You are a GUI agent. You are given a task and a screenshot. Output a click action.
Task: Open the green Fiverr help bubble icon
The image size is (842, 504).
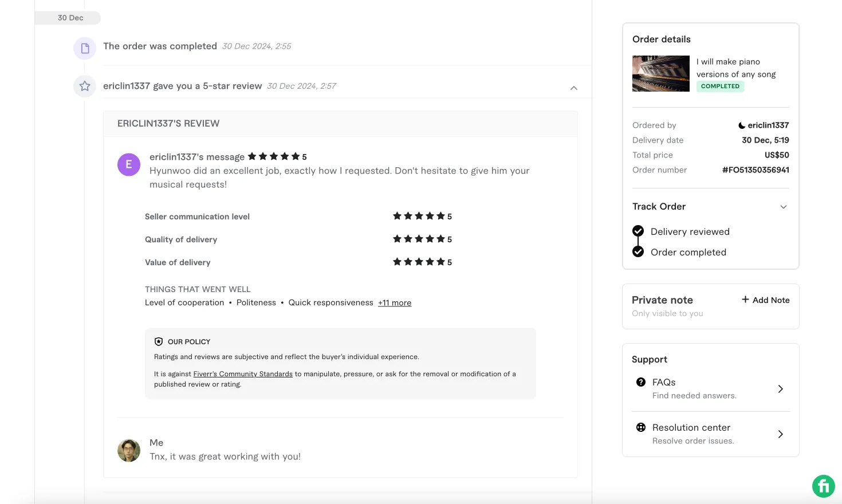click(x=824, y=487)
